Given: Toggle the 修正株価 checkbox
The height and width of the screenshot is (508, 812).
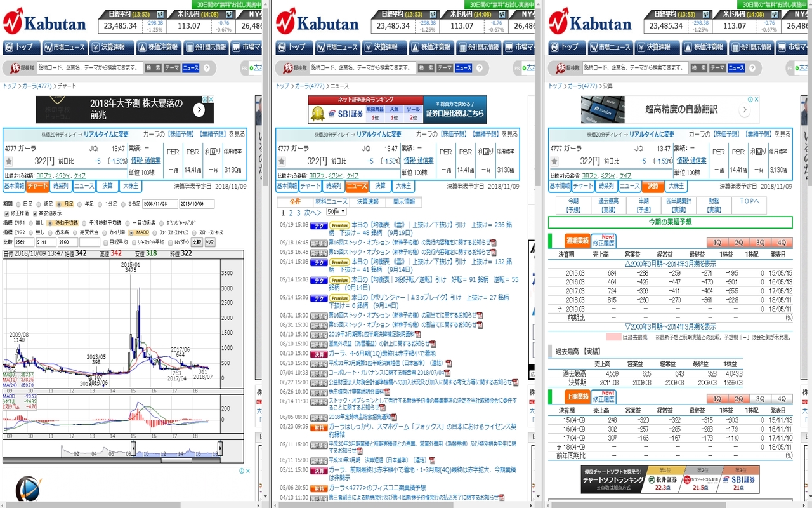Looking at the screenshot, I should (x=6, y=213).
